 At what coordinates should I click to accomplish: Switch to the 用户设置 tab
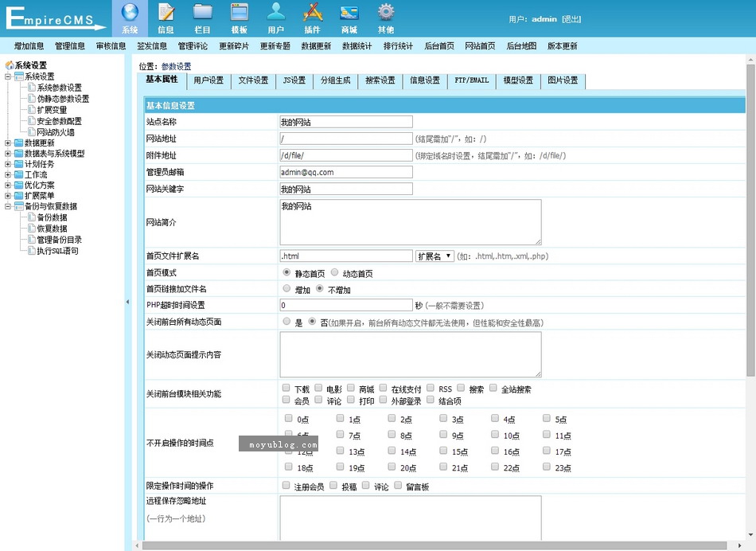[208, 80]
